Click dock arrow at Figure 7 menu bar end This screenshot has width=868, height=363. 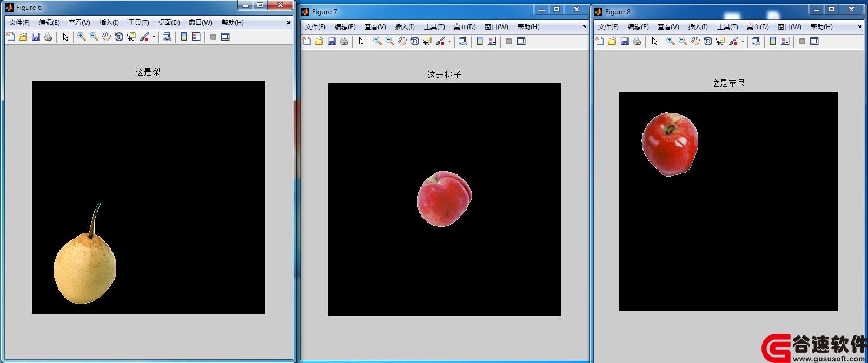pos(584,27)
